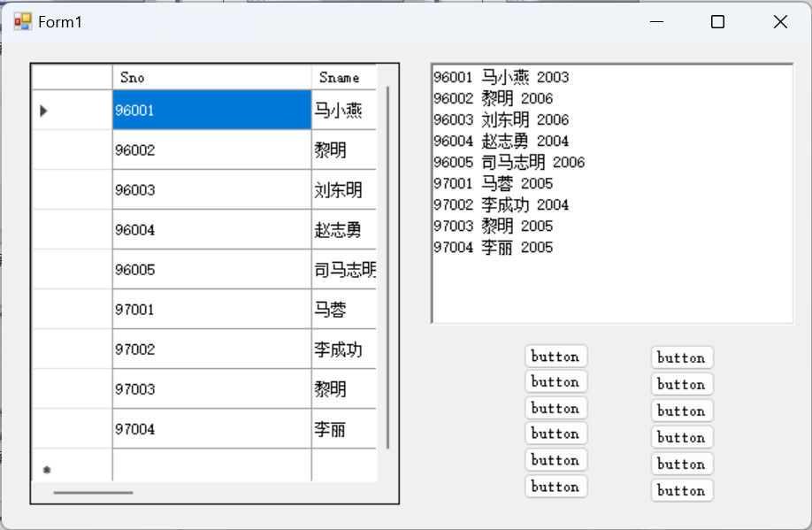The height and width of the screenshot is (530, 812).
Task: Click the grid's vertical scrollbar thumb
Action: [388, 267]
